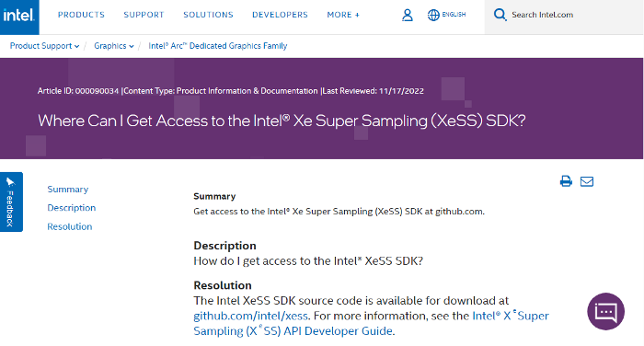The width and height of the screenshot is (644, 346).
Task: Expand the Product Support breadcrumb dropdown
Action: coord(44,46)
